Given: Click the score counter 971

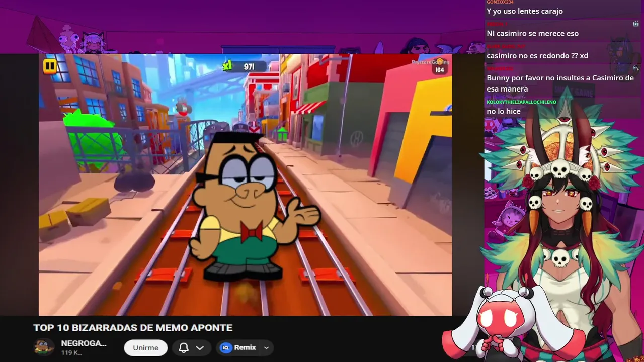Looking at the screenshot, I should pyautogui.click(x=249, y=66).
